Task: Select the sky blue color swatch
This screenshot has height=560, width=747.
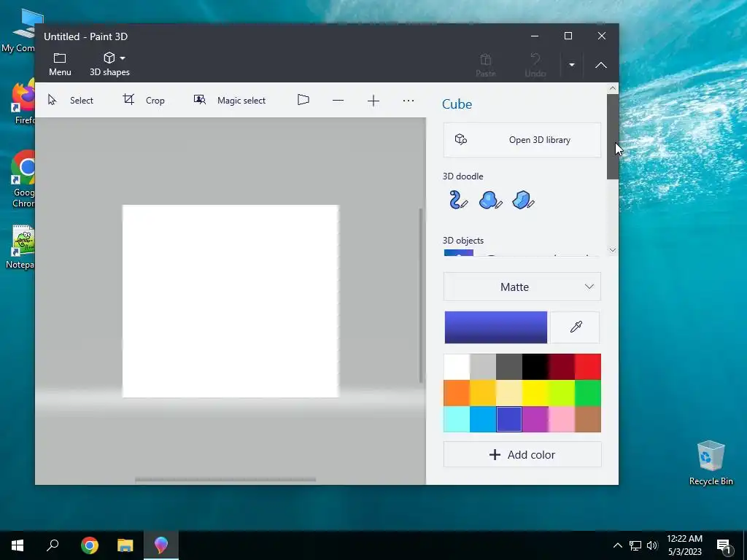Action: pos(483,419)
